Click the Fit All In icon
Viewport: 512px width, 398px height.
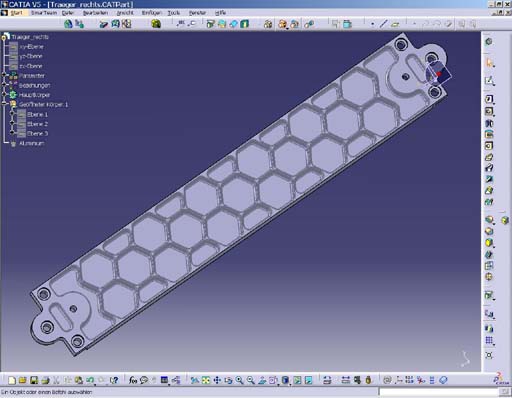point(206,380)
